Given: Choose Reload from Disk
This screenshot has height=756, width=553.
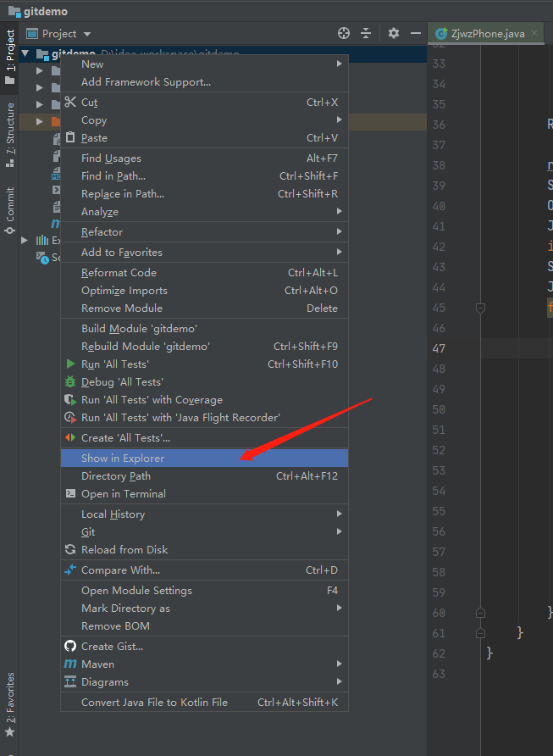Looking at the screenshot, I should (x=204, y=550).
